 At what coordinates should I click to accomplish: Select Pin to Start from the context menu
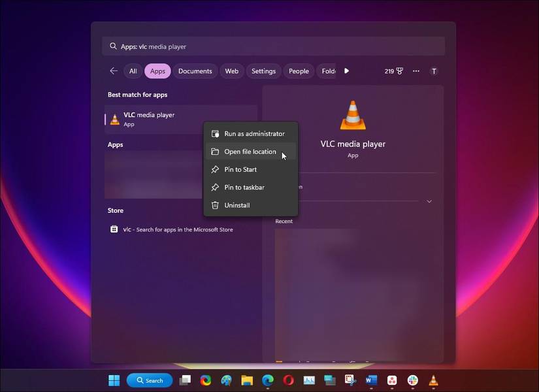pos(240,169)
